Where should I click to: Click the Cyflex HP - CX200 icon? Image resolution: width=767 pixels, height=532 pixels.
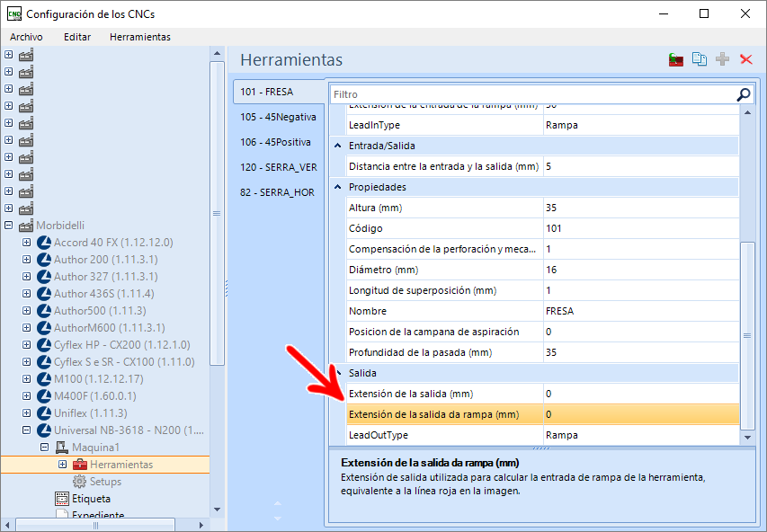click(x=44, y=345)
